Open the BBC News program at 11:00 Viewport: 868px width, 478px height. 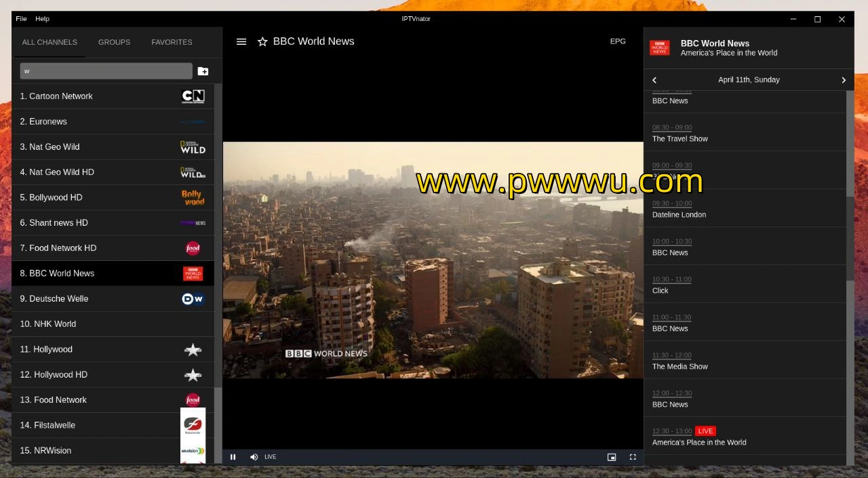coord(746,323)
